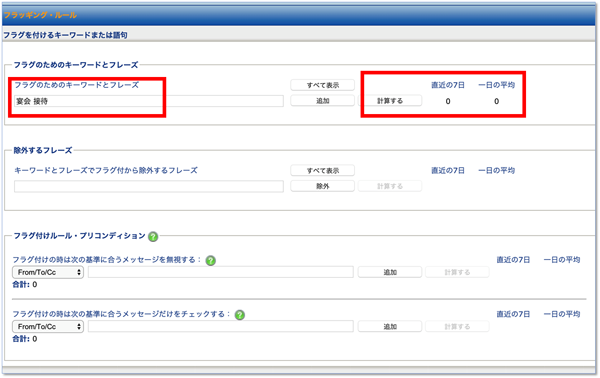Click the フラッギング・ルール panel title
Viewport: 600px width, 378px height.
(x=40, y=15)
